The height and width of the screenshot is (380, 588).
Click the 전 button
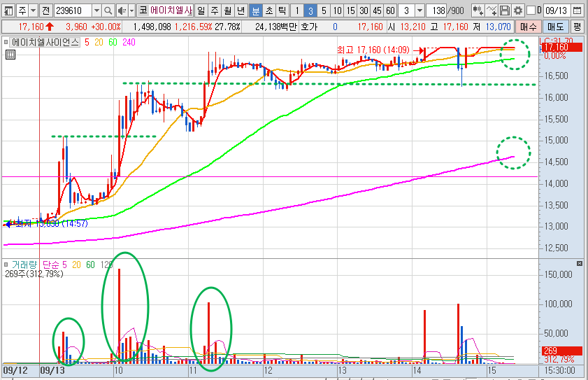click(x=45, y=10)
